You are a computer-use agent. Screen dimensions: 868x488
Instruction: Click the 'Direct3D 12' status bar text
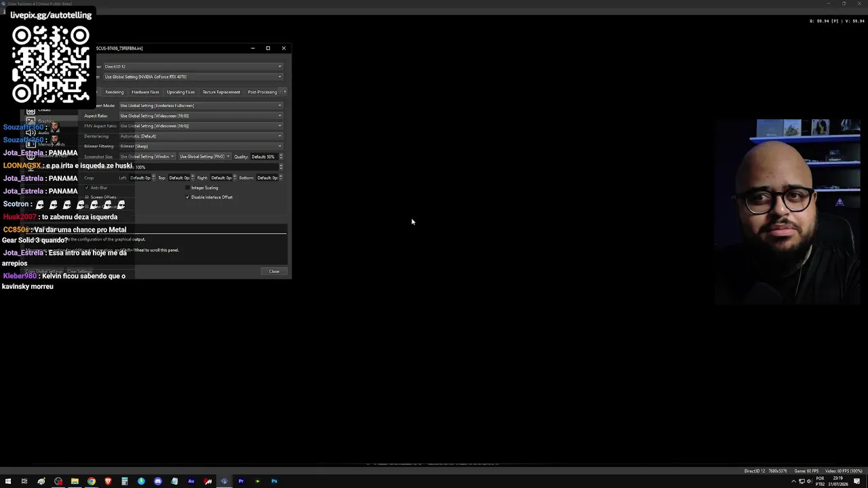pos(754,471)
